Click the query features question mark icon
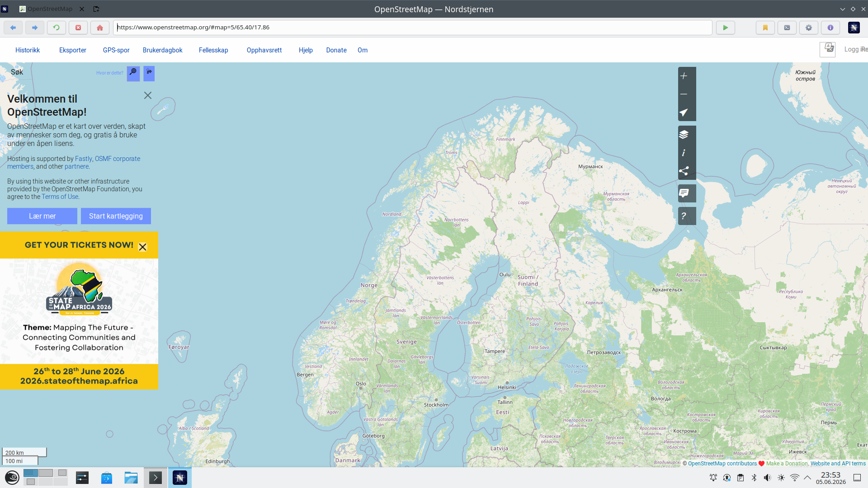This screenshot has height=488, width=868. pos(687,216)
